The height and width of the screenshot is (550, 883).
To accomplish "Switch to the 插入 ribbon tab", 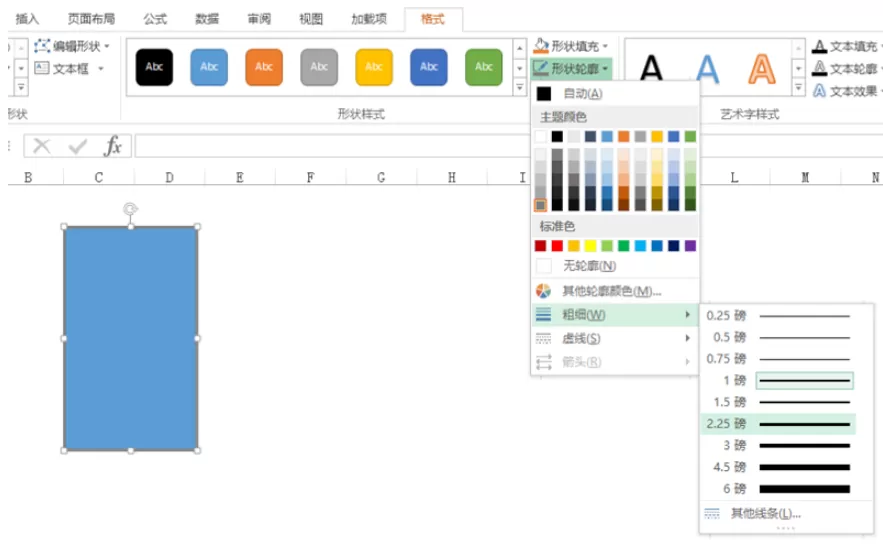I will 27,19.
